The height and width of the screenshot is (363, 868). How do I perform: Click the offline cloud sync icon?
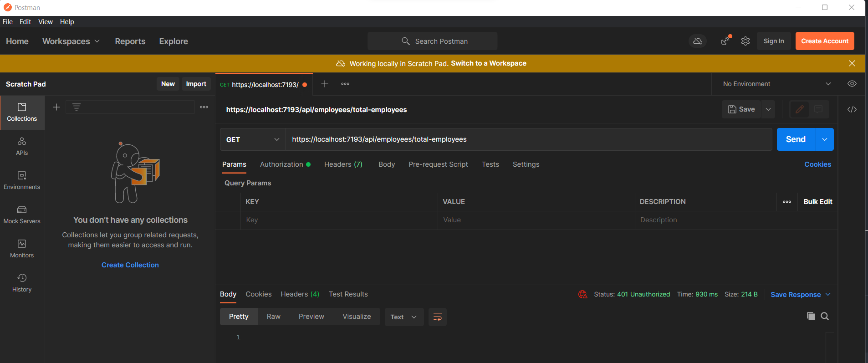click(698, 41)
